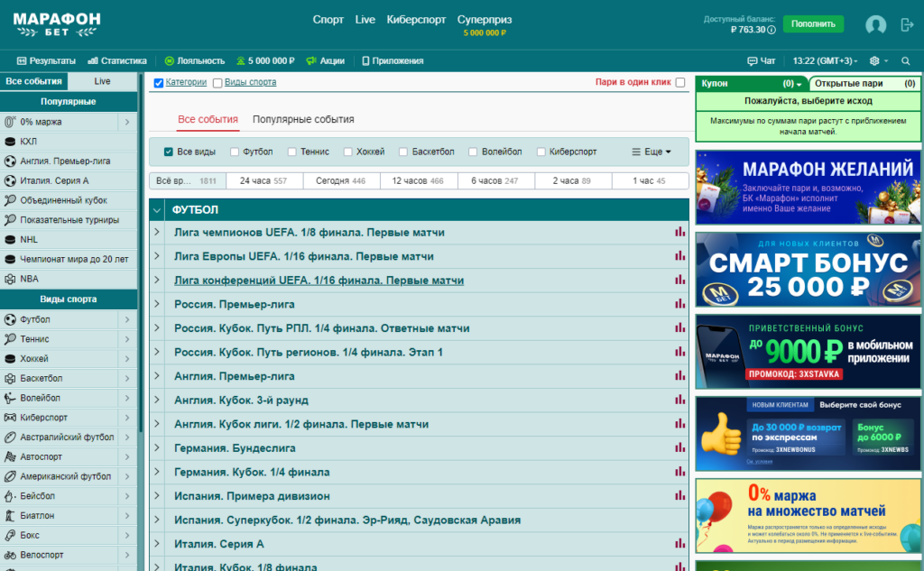Open settings gear icon in toolbar
924x571 pixels.
pos(874,60)
